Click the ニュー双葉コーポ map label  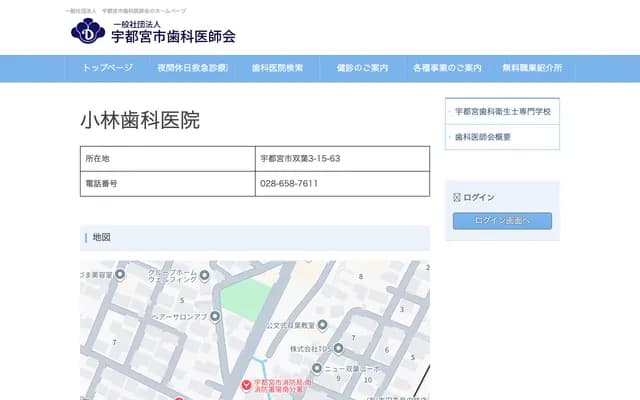(352, 369)
